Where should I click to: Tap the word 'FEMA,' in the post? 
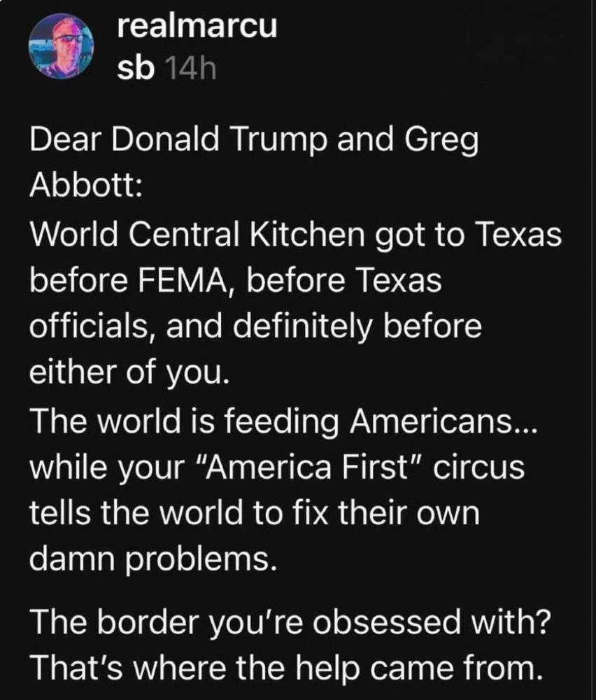point(185,281)
